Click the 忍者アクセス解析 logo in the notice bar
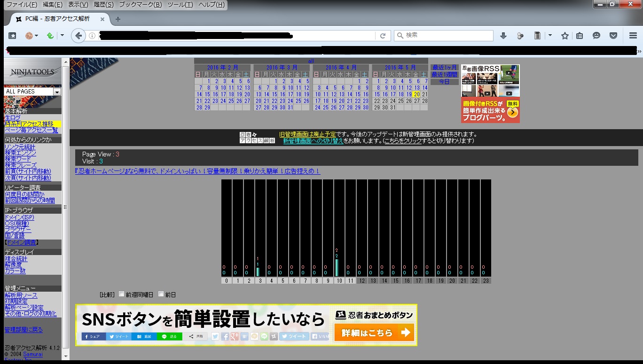The width and height of the screenshot is (643, 364). coord(257,137)
